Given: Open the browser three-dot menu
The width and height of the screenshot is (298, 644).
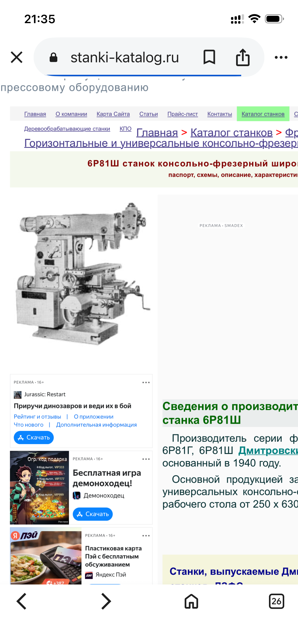Looking at the screenshot, I should [281, 57].
